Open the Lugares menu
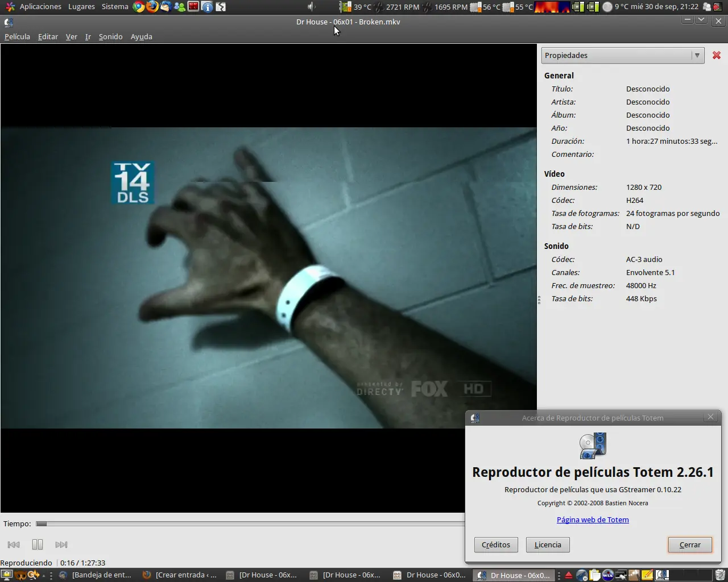Image resolution: width=728 pixels, height=582 pixels. pos(81,7)
